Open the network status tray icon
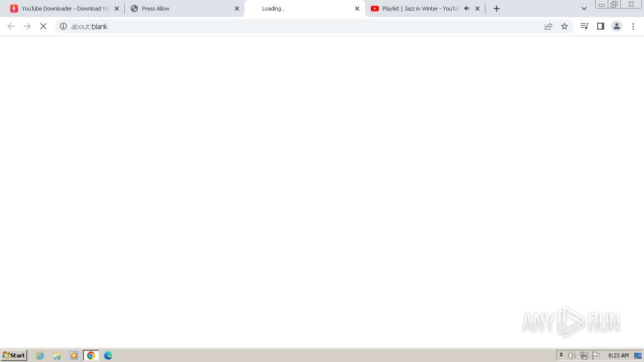 [584, 355]
